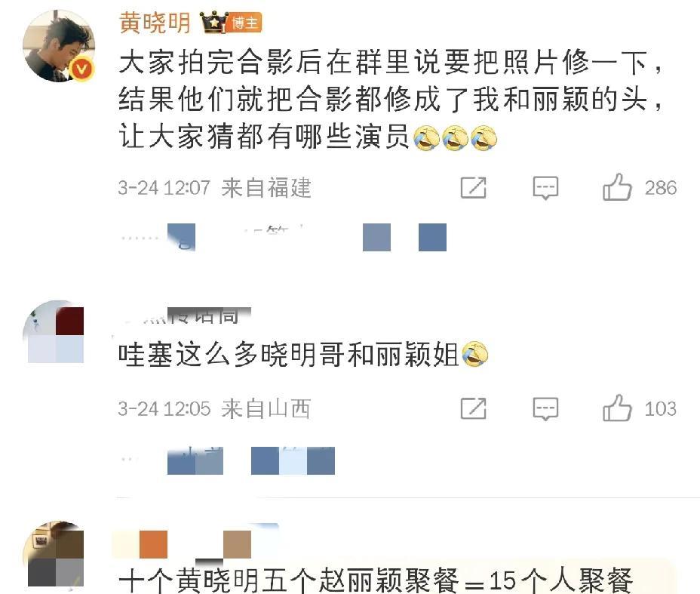Open avatar of the 十个黄晓明 commenter

click(54, 554)
